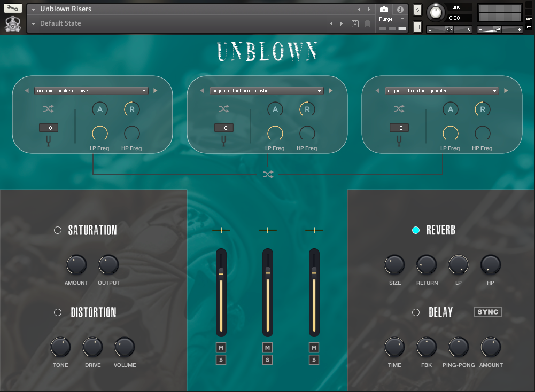Click the camera snapshot icon in the header
535x392 pixels.
[384, 9]
